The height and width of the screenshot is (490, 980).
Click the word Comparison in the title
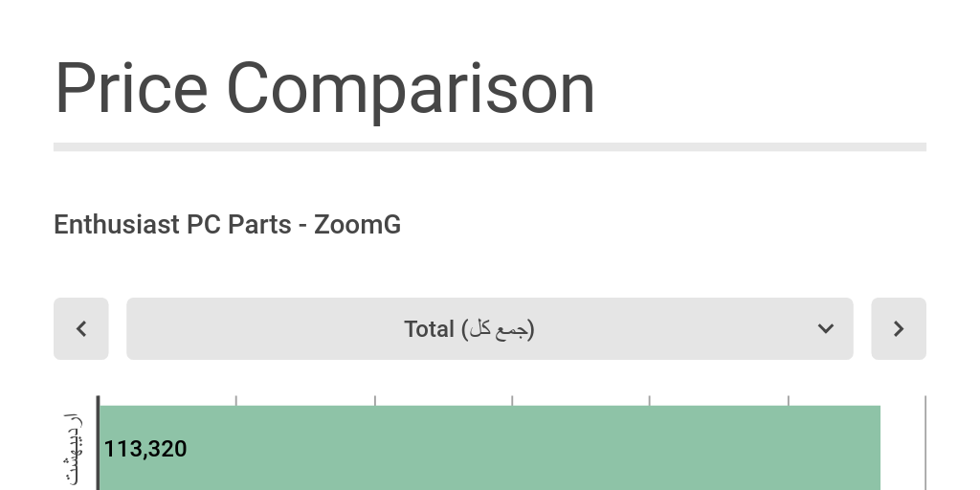pos(411,88)
